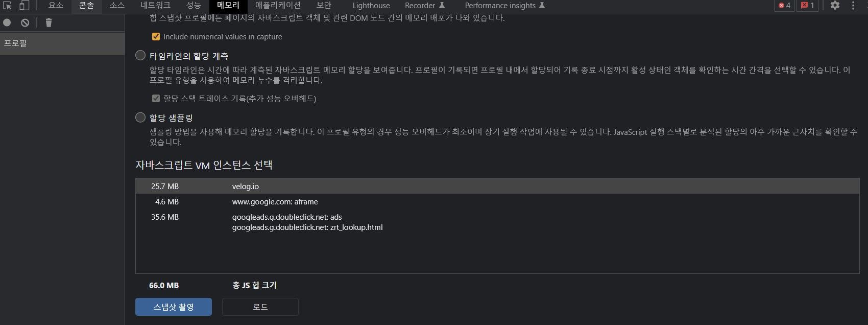Uncheck Include numerical values in capture
This screenshot has width=868, height=325.
[156, 37]
